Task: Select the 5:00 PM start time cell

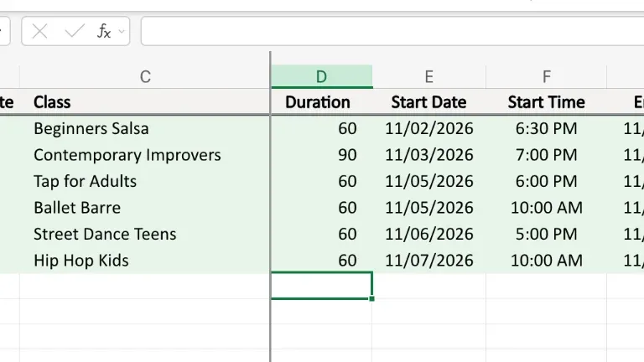Action: pyautogui.click(x=546, y=234)
